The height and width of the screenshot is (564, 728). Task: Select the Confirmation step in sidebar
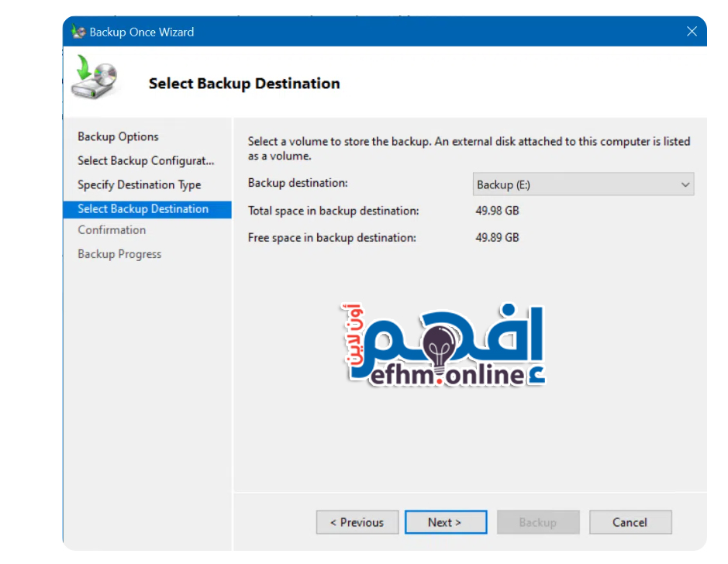point(112,229)
